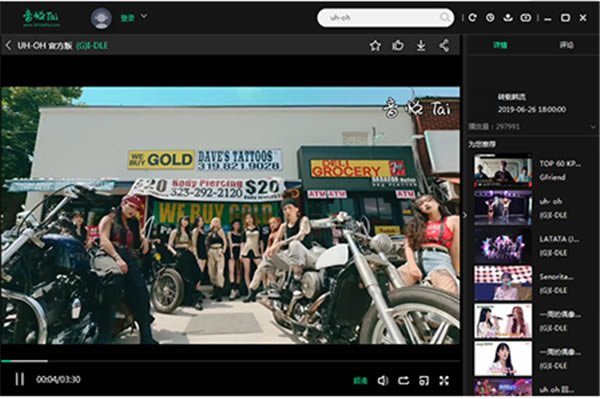Viewport: 600px width, 399px height.
Task: Open the account dropdown arrow next to login
Action: (x=144, y=16)
